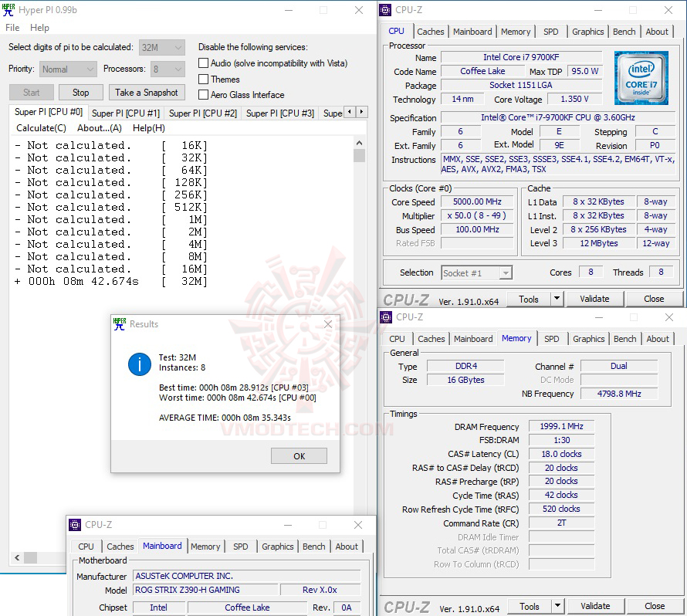Open the Socket #1 selection dropdown
Viewport: 687px width, 616px height.
click(477, 273)
